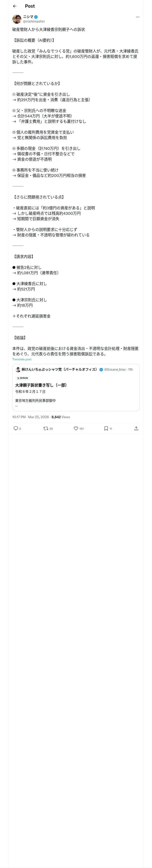
Task: Open the 8,842 Views analytics
Action: tap(61, 417)
